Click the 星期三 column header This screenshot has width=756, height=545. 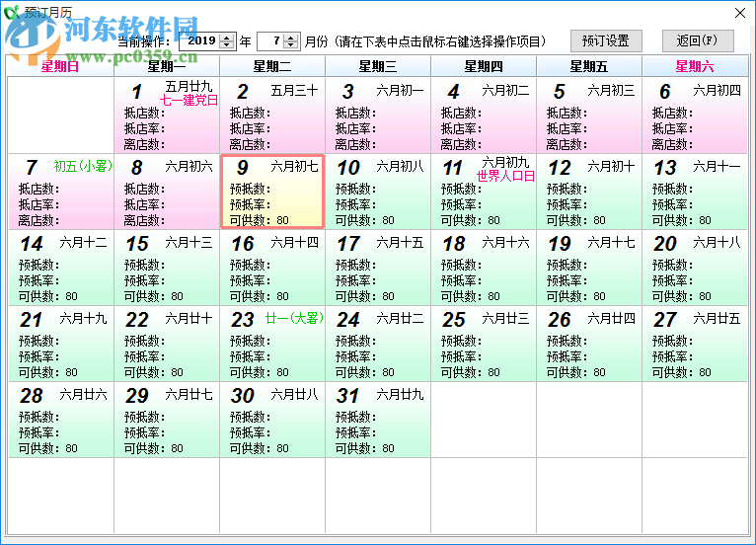tap(378, 66)
